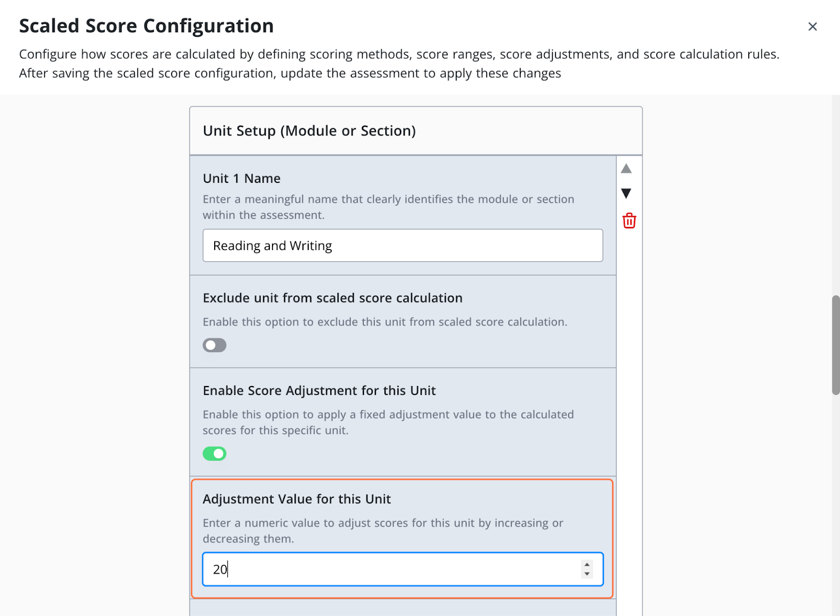840x616 pixels.
Task: Move Unit 1 down with arrow icon
Action: (x=626, y=193)
